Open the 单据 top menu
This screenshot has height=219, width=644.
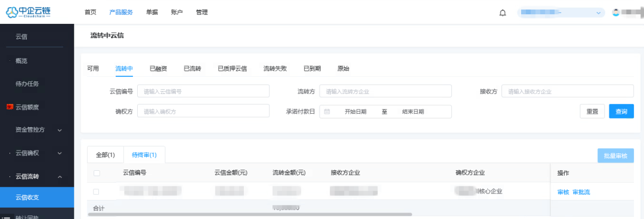click(x=151, y=12)
